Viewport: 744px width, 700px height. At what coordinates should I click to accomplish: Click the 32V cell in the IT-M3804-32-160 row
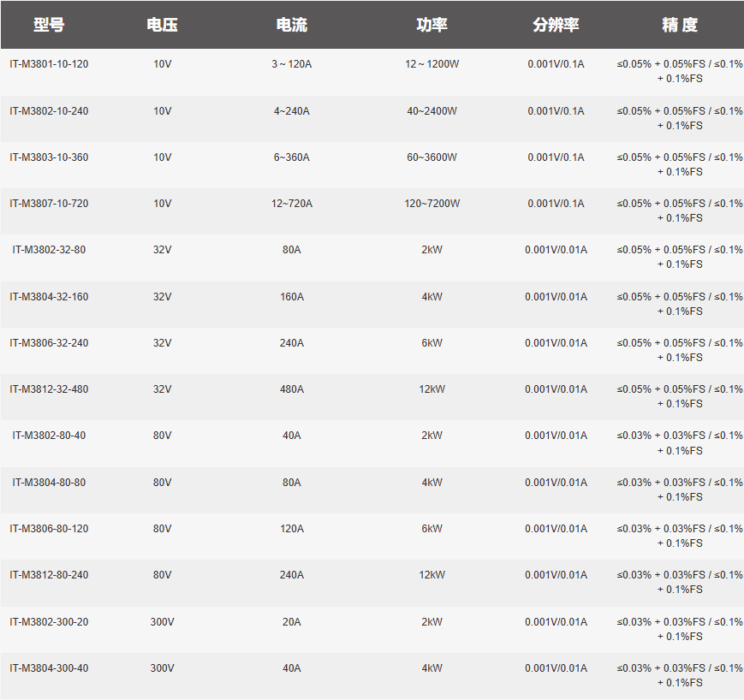163,296
